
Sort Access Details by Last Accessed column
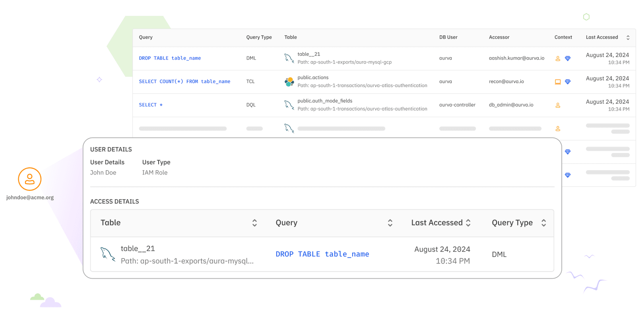point(468,223)
